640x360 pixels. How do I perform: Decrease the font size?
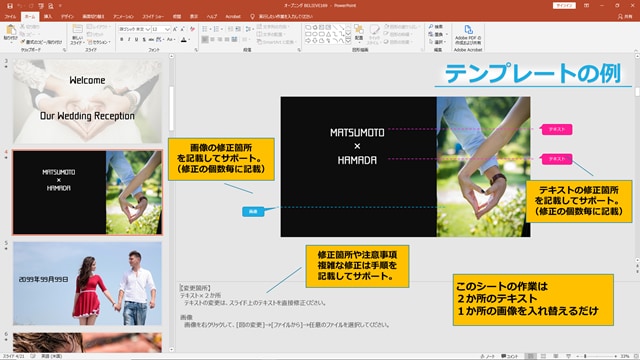tap(182, 29)
